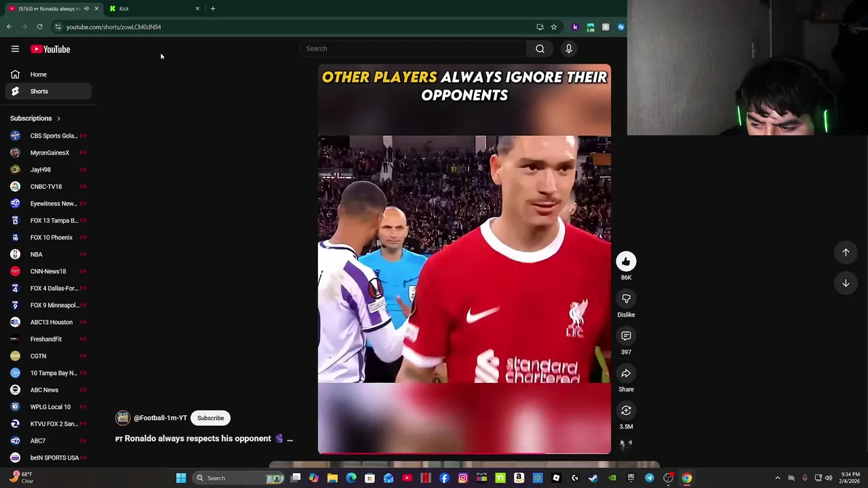
Task: Open Instagram from the taskbar
Action: (463, 478)
